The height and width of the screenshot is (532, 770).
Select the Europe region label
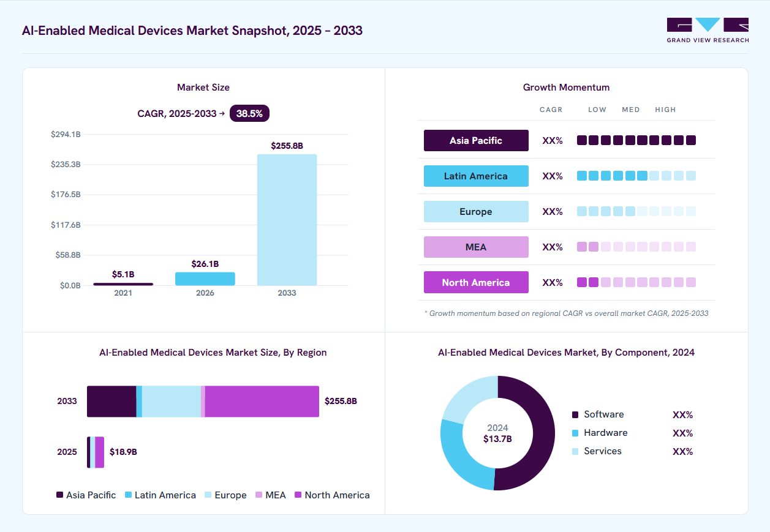(x=476, y=211)
